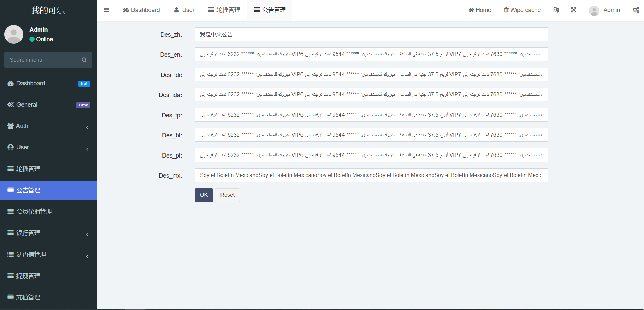Open the Admin account menu in header
Viewport: 644px width, 310px height.
[605, 10]
